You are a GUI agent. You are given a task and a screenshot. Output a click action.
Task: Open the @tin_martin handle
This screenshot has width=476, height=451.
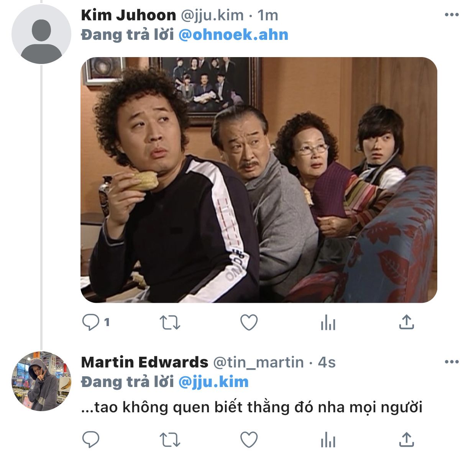pyautogui.click(x=258, y=362)
